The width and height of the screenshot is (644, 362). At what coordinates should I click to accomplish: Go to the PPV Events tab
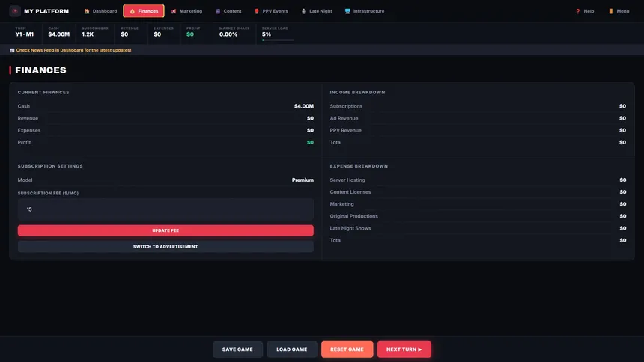pos(271,11)
